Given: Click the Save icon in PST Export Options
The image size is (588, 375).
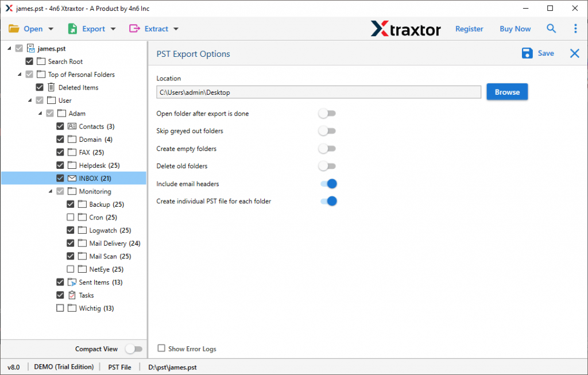Looking at the screenshot, I should click(x=527, y=53).
